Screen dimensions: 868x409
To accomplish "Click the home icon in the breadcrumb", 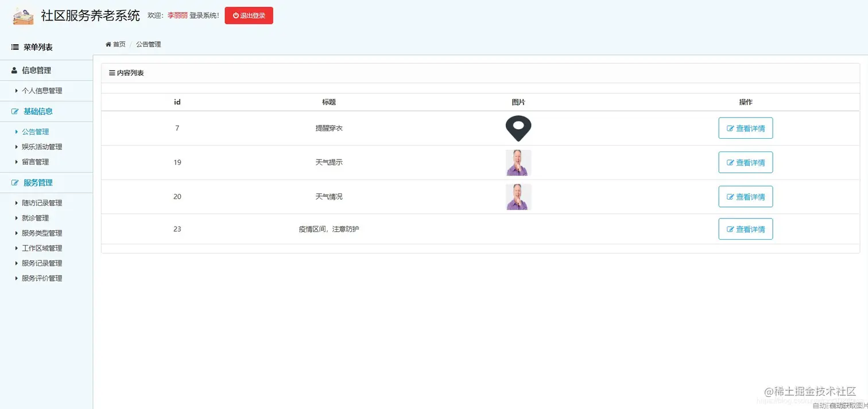I will click(x=108, y=44).
